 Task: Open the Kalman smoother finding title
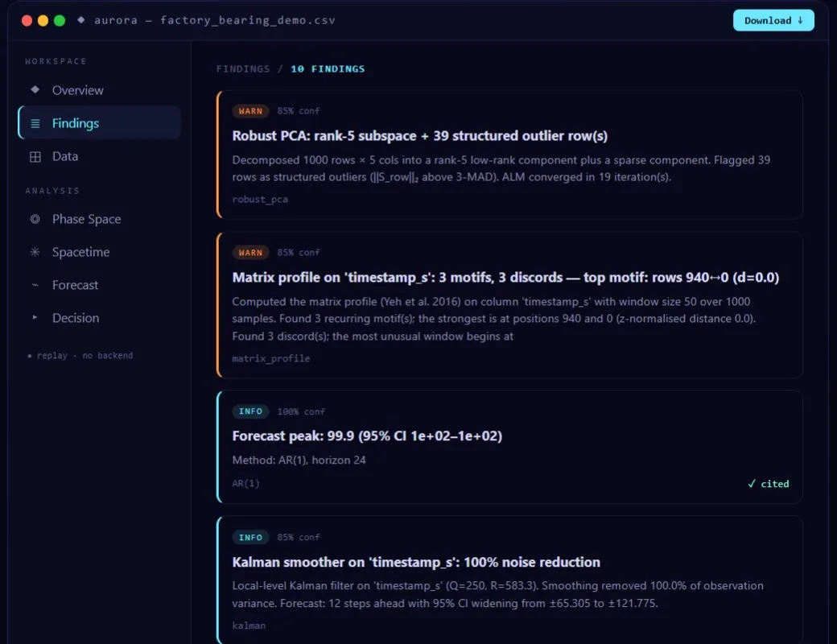pos(416,562)
